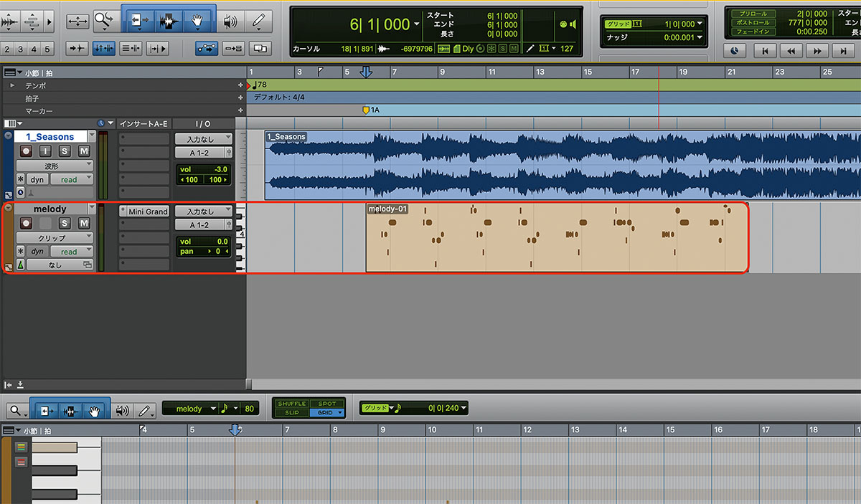The width and height of the screenshot is (861, 504).
Task: Click the Go to End transport button
Action: tap(842, 51)
